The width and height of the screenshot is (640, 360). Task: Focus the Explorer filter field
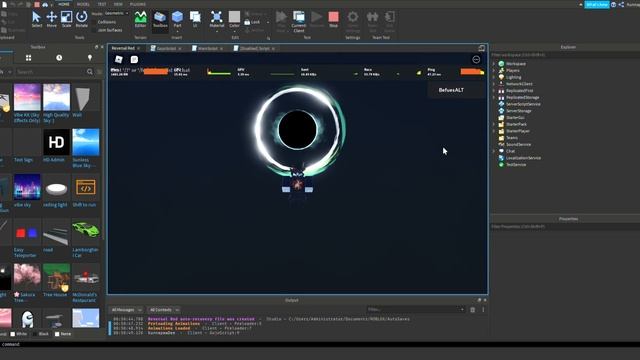565,55
